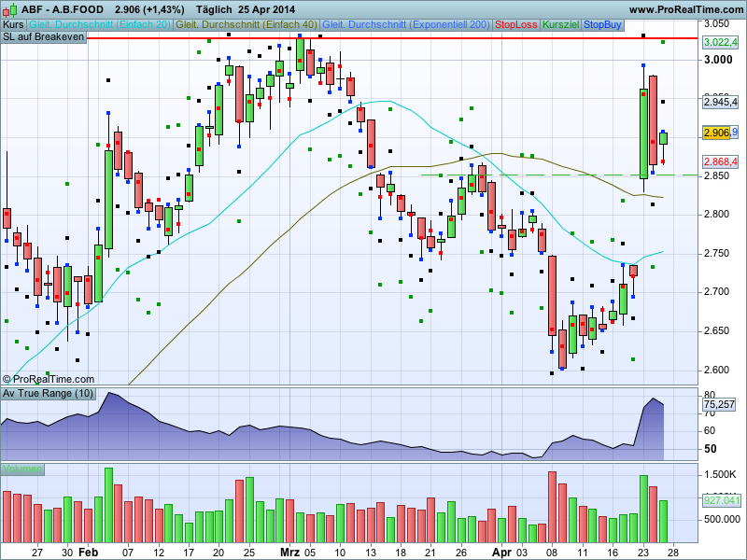Click the green dashed horizontal line
The width and height of the screenshot is (747, 560).
click(x=559, y=175)
